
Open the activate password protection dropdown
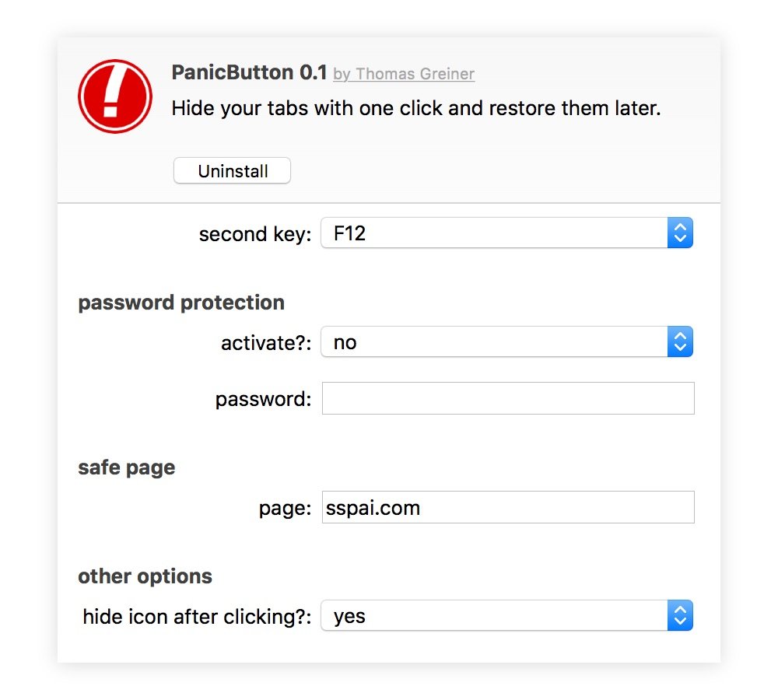(x=506, y=341)
